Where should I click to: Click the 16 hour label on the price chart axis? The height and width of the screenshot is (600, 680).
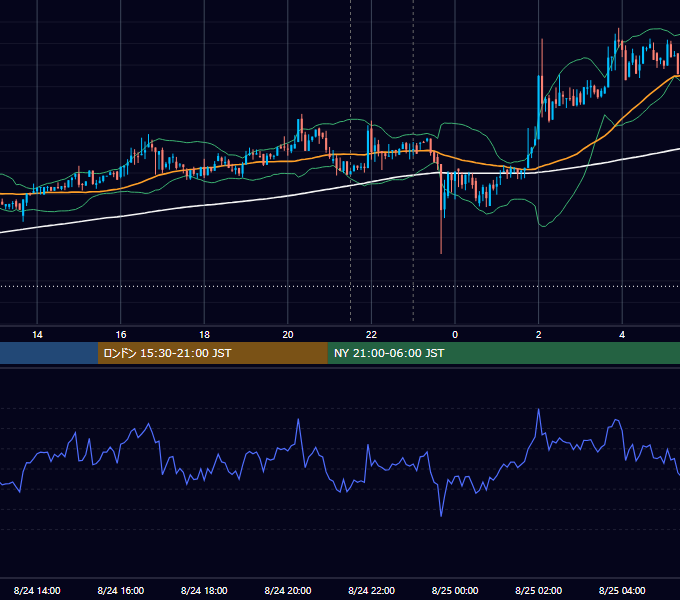pos(121,335)
